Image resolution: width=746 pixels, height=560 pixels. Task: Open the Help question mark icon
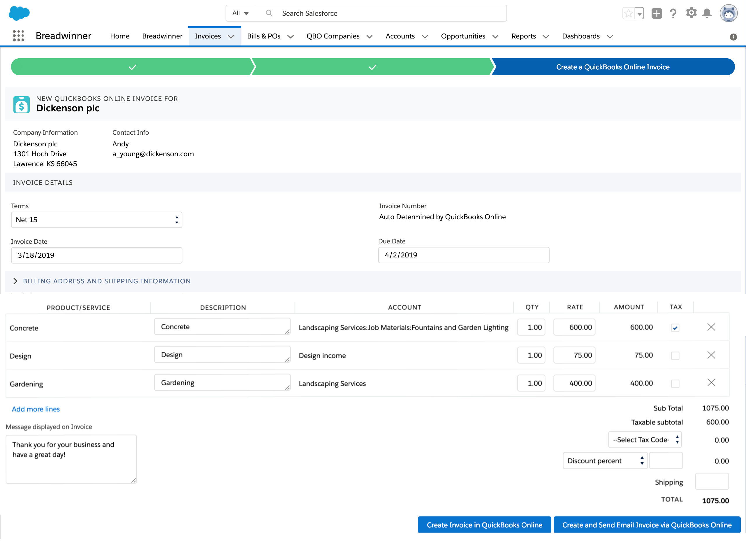point(673,13)
